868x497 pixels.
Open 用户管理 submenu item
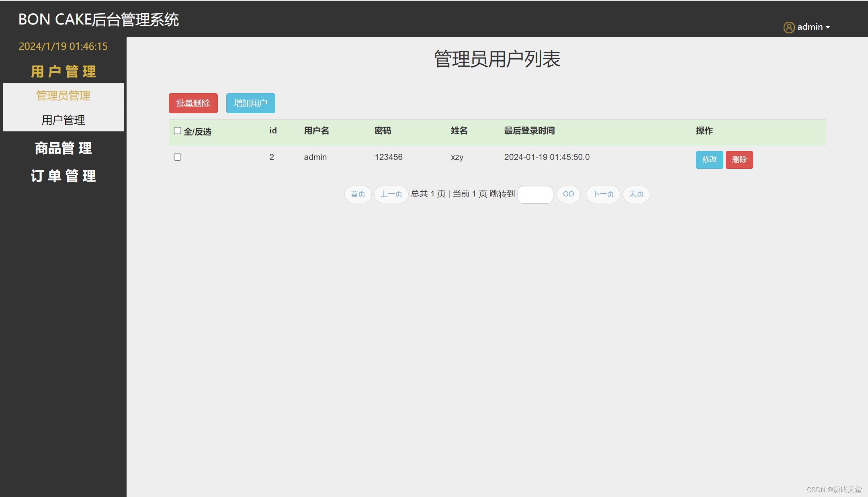click(x=63, y=120)
